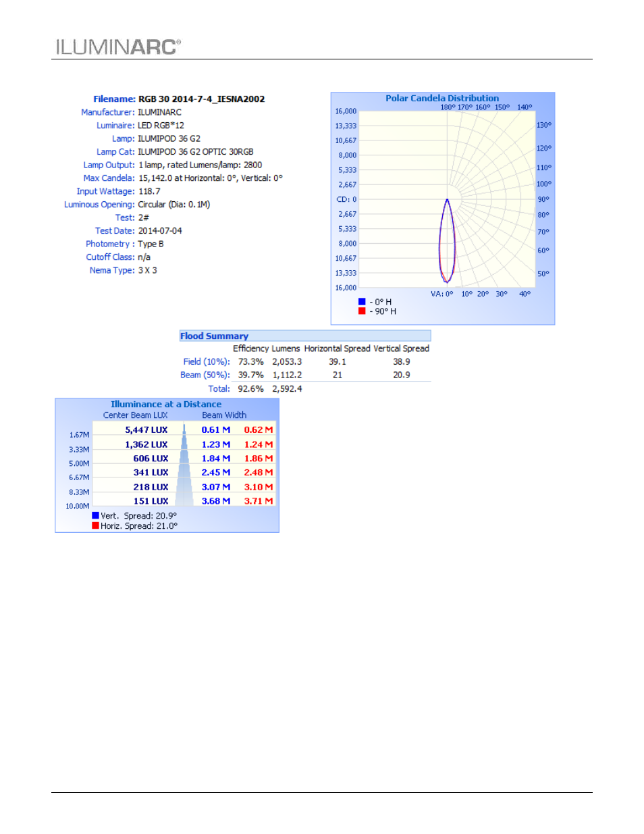The height and width of the screenshot is (834, 644).
Task: Click Luminous Opening Circular (Dia: 0.1M)
Action: click(174, 205)
